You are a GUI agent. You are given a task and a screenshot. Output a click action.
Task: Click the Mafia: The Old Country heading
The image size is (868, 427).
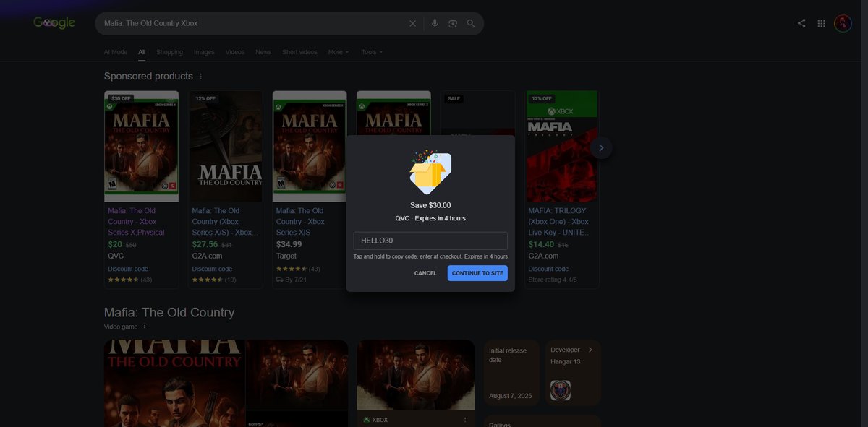[x=169, y=313]
